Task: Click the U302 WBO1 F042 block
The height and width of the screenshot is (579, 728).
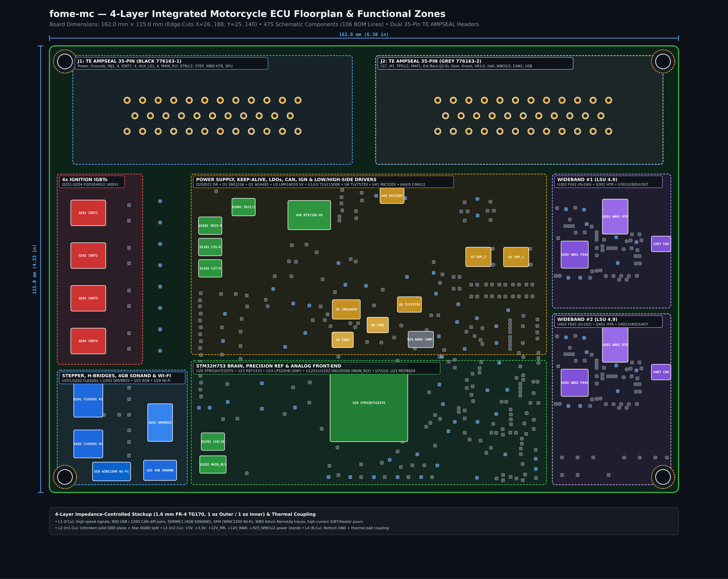Action: click(x=575, y=254)
